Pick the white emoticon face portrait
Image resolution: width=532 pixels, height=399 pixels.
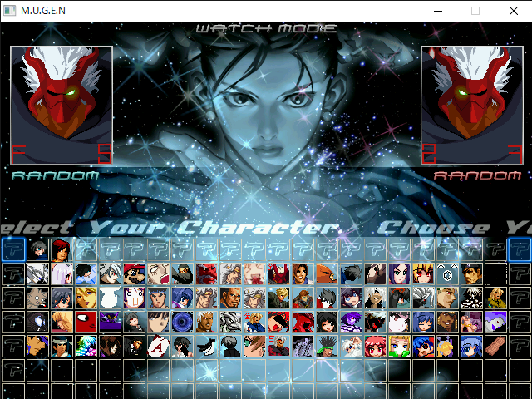click(447, 273)
